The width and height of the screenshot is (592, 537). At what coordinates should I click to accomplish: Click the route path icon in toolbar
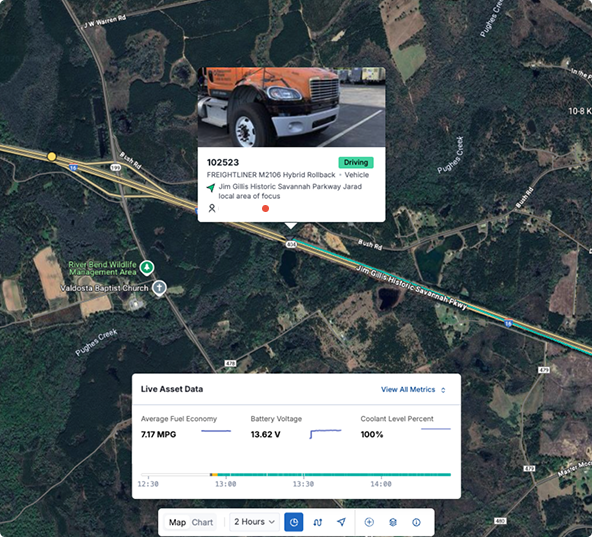pos(318,522)
